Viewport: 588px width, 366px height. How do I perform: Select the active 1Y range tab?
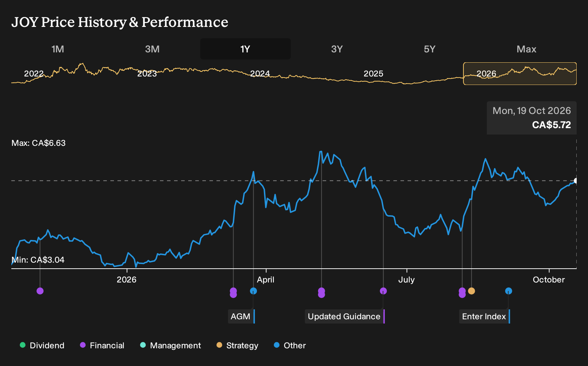point(246,49)
